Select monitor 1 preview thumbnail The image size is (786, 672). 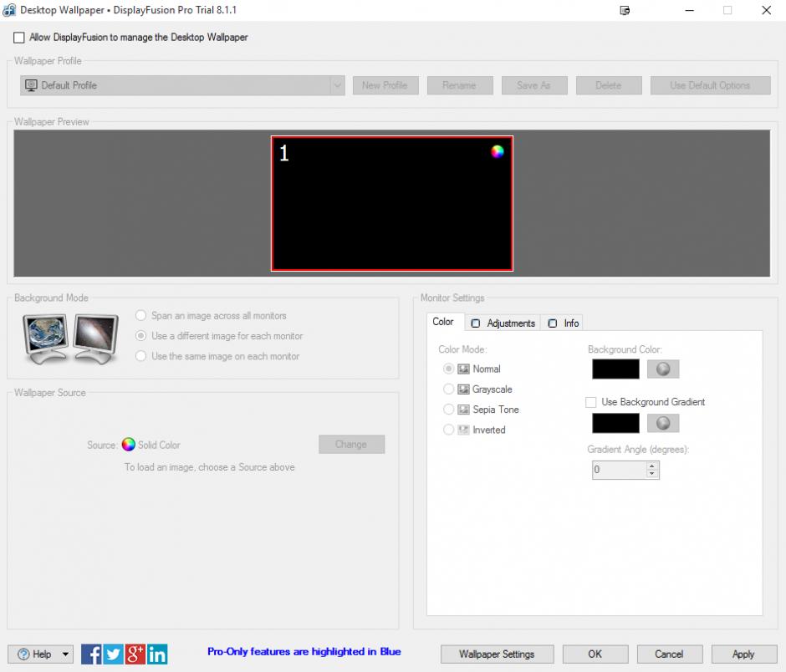point(391,205)
